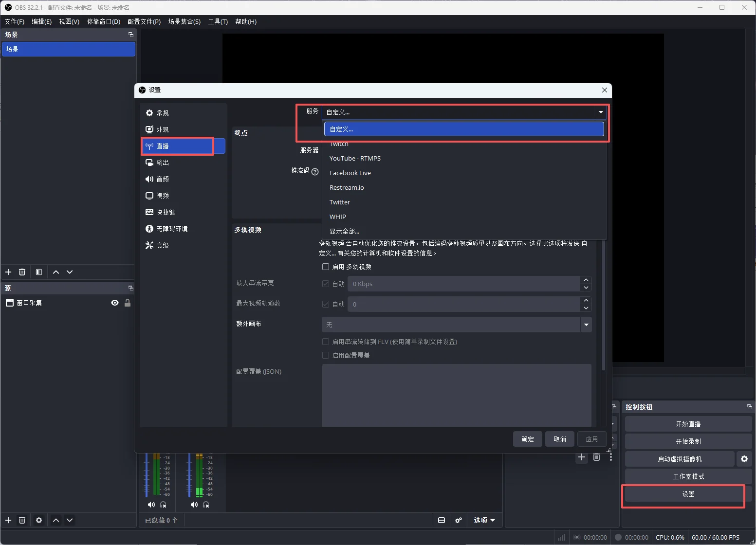756x545 pixels.
Task: Choose 自定义... in the service list
Action: click(464, 129)
